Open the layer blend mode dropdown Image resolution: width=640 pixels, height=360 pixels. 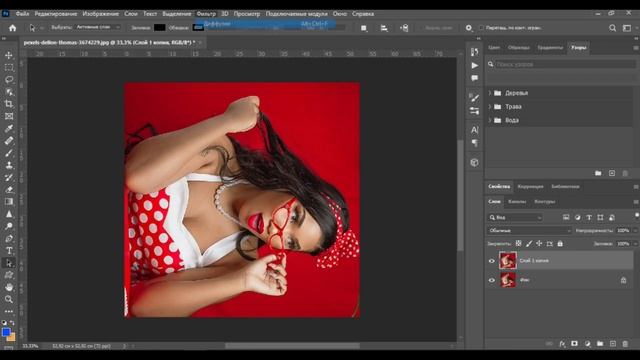pyautogui.click(x=529, y=231)
